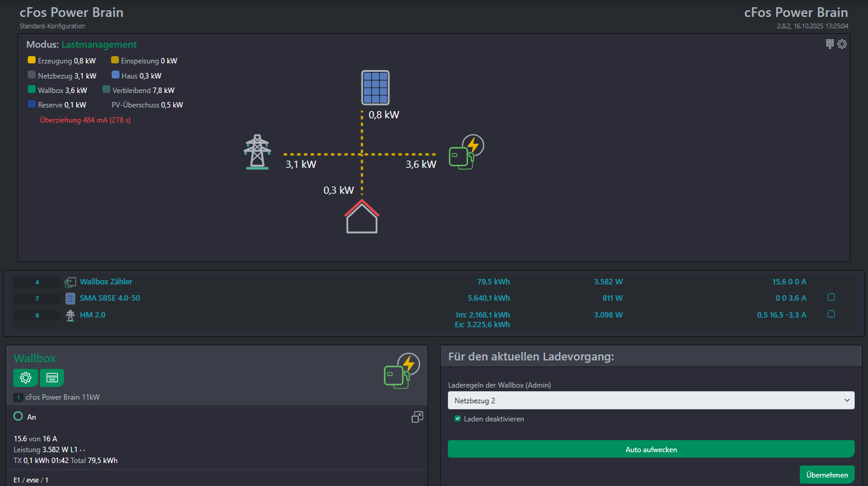Click the pop-out window icon in the Wallbox tile
This screenshot has height=486, width=868.
417,417
